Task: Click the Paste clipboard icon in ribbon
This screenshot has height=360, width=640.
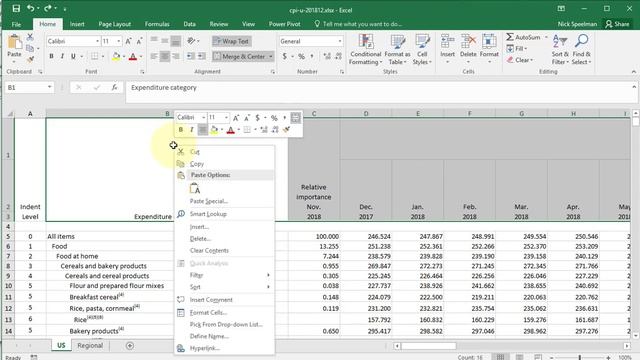Action: click(x=14, y=42)
